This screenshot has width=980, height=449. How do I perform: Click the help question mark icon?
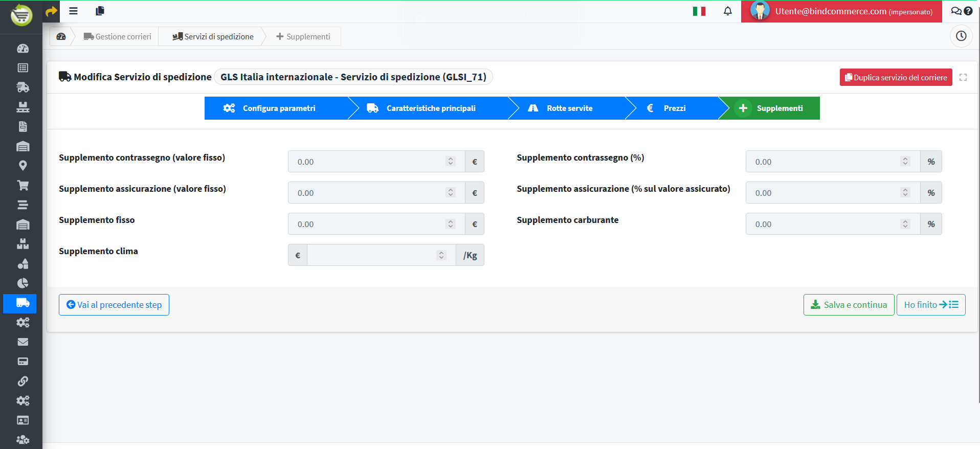click(x=968, y=11)
